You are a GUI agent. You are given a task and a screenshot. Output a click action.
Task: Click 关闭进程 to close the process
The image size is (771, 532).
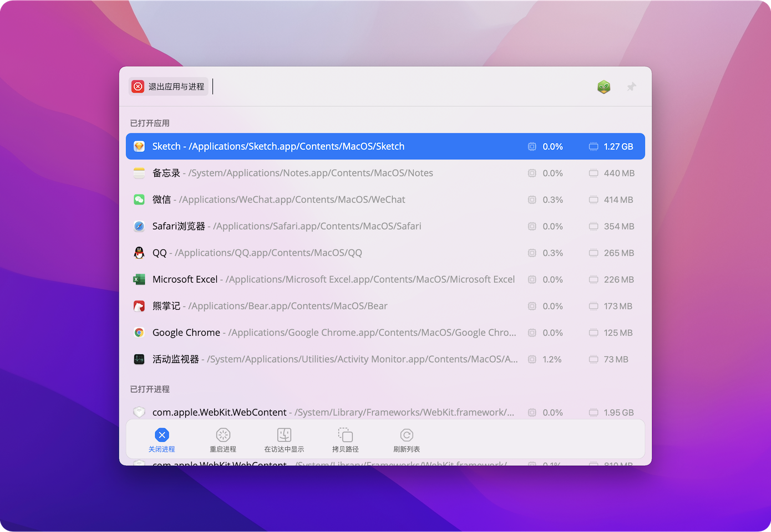point(162,441)
